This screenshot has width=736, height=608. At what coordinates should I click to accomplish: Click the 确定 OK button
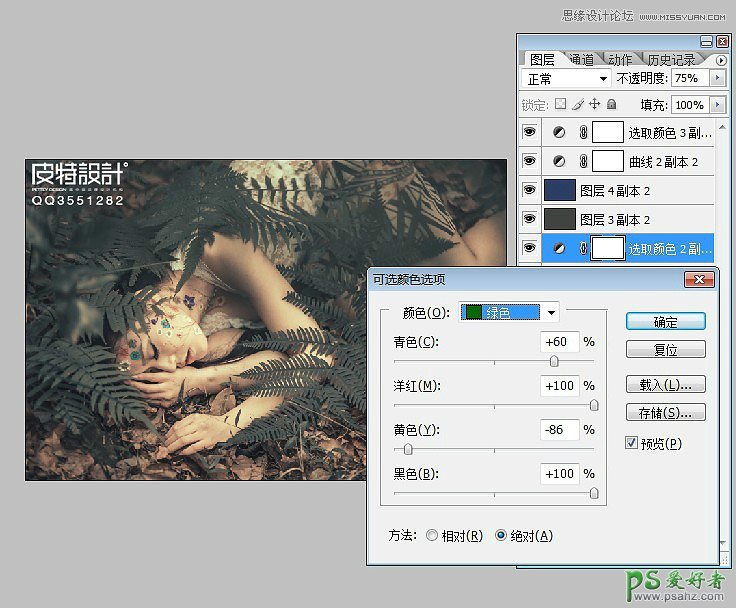(665, 322)
